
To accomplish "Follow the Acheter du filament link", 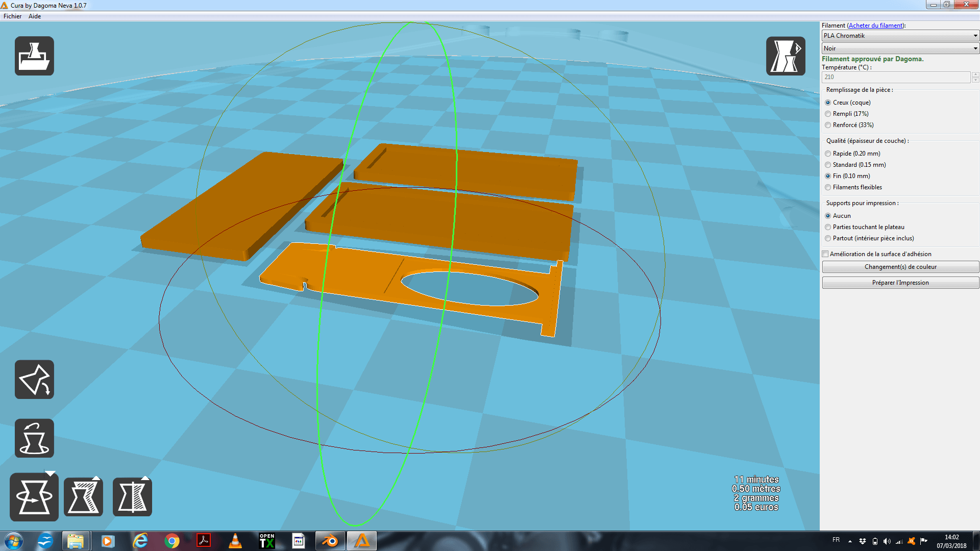I will (875, 26).
